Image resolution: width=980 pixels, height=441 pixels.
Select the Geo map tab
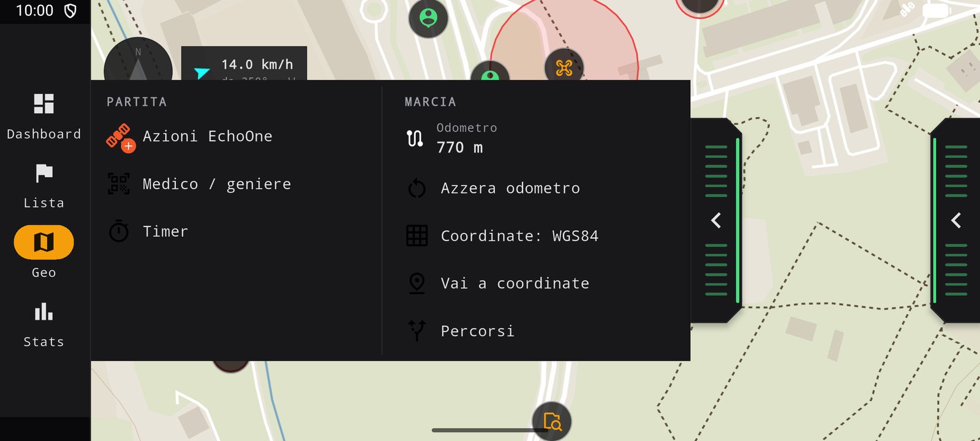coord(43,252)
